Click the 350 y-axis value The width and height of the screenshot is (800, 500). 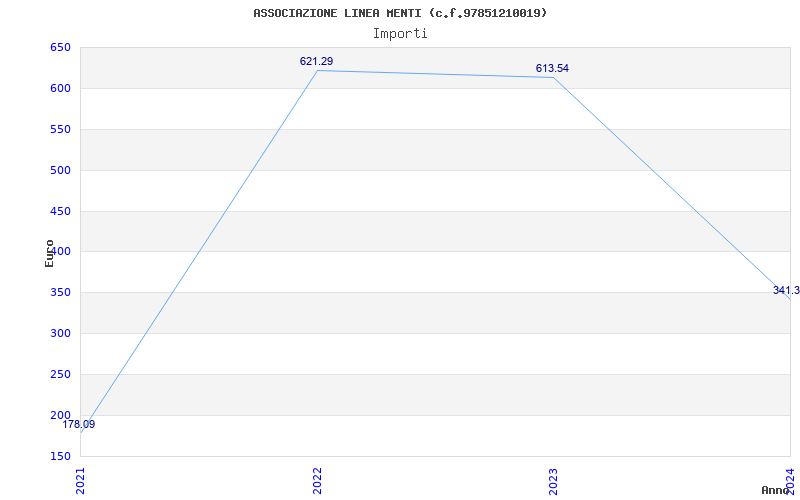click(x=60, y=292)
